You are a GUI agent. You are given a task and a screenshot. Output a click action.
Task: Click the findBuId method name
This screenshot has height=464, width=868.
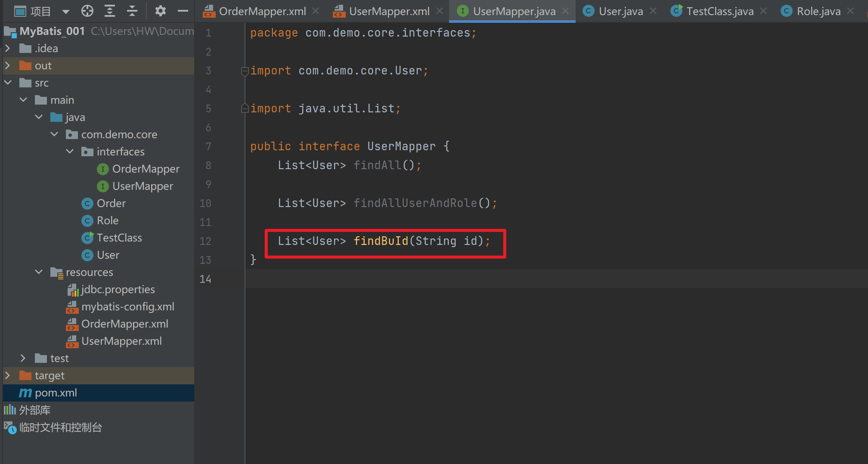point(381,241)
